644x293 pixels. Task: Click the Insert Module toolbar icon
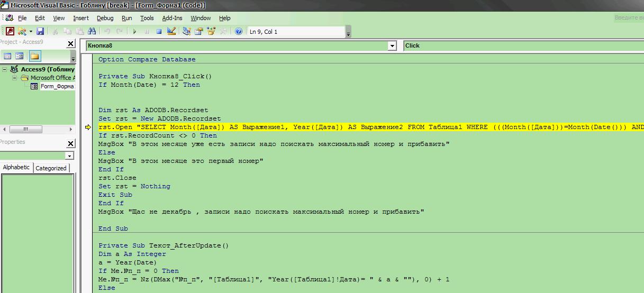(22, 32)
